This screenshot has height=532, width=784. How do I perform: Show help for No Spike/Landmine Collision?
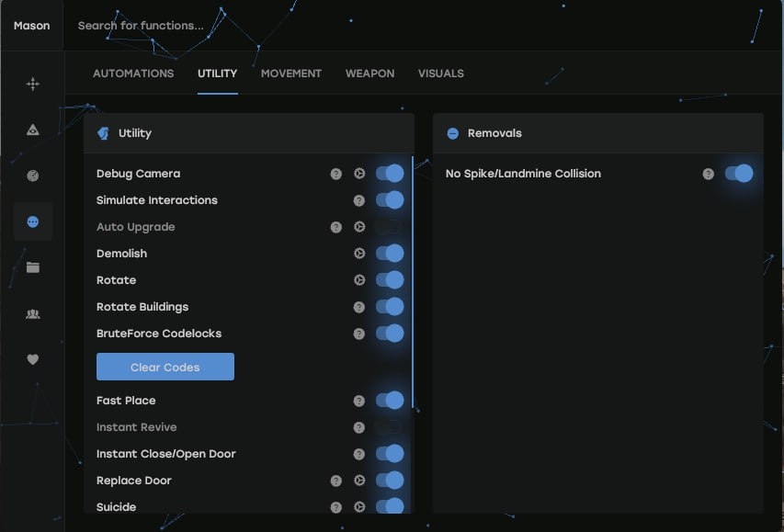(x=708, y=174)
